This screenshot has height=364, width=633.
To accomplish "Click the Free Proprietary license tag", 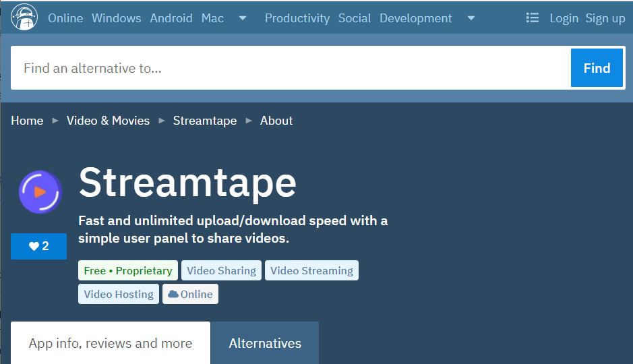I will [x=128, y=270].
